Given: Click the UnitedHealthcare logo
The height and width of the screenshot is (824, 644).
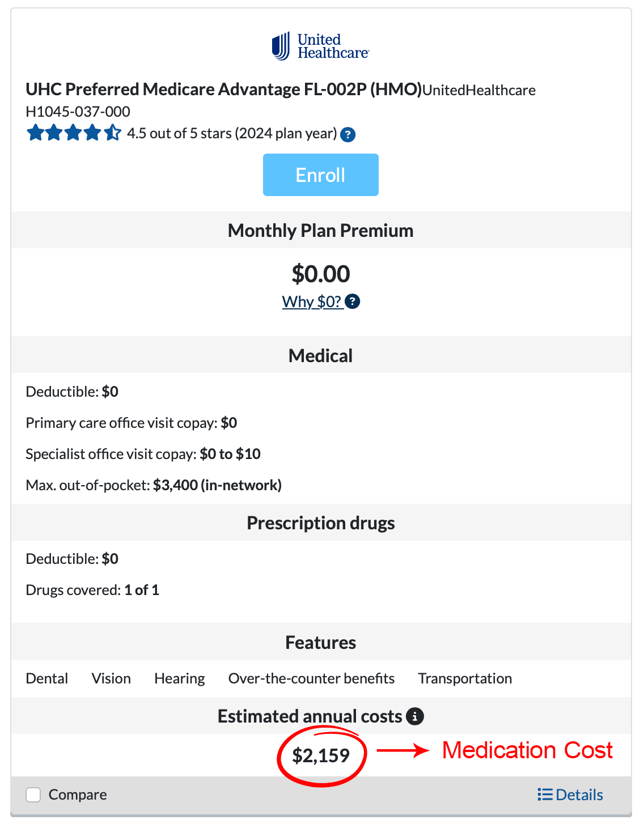Looking at the screenshot, I should (x=320, y=46).
